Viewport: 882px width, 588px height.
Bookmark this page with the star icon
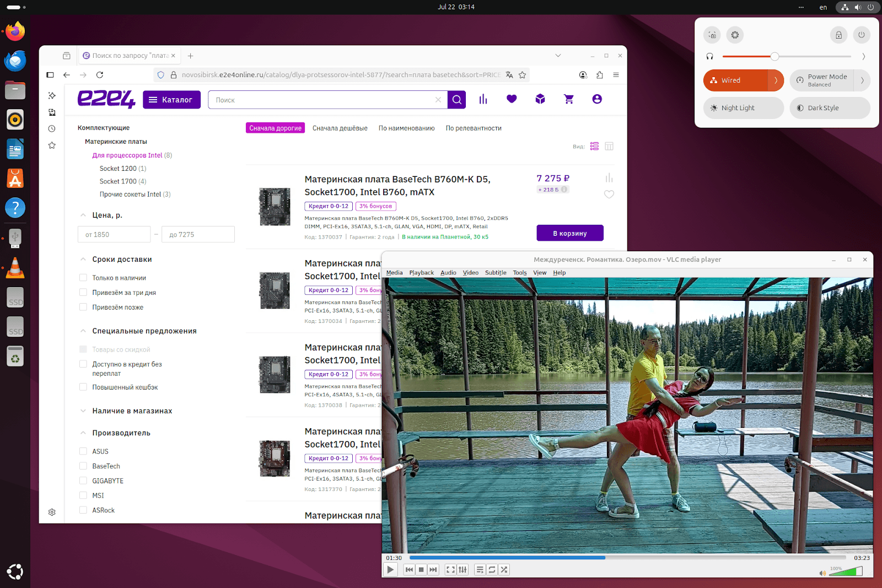click(x=523, y=75)
